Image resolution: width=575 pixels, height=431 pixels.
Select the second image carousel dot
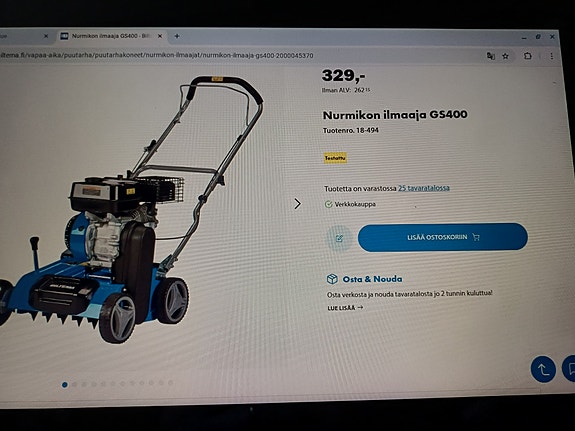(74, 384)
